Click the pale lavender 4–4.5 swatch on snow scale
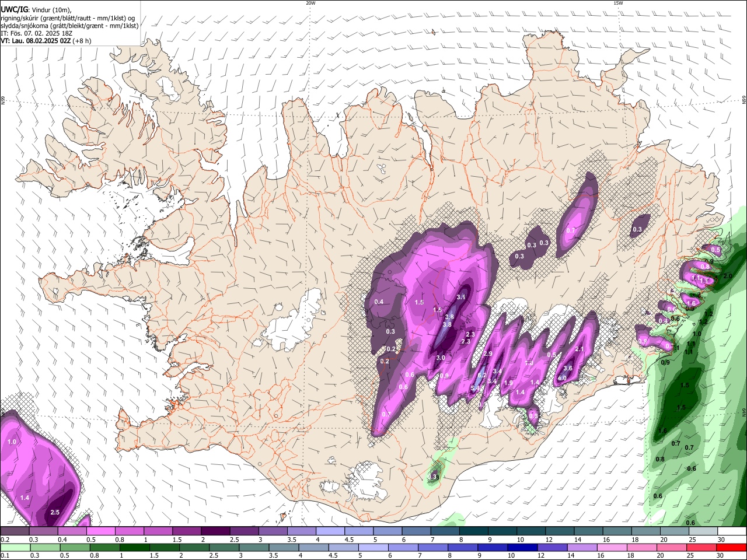The image size is (747, 560). pos(330,531)
